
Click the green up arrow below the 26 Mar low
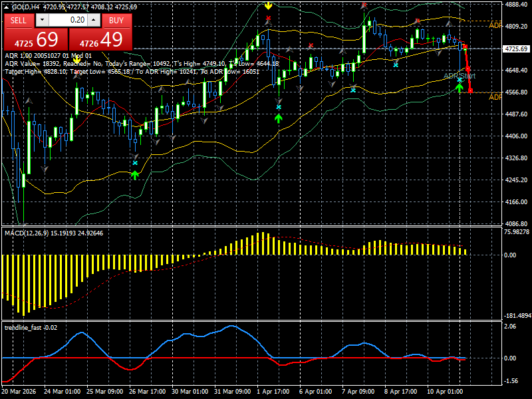(135, 175)
